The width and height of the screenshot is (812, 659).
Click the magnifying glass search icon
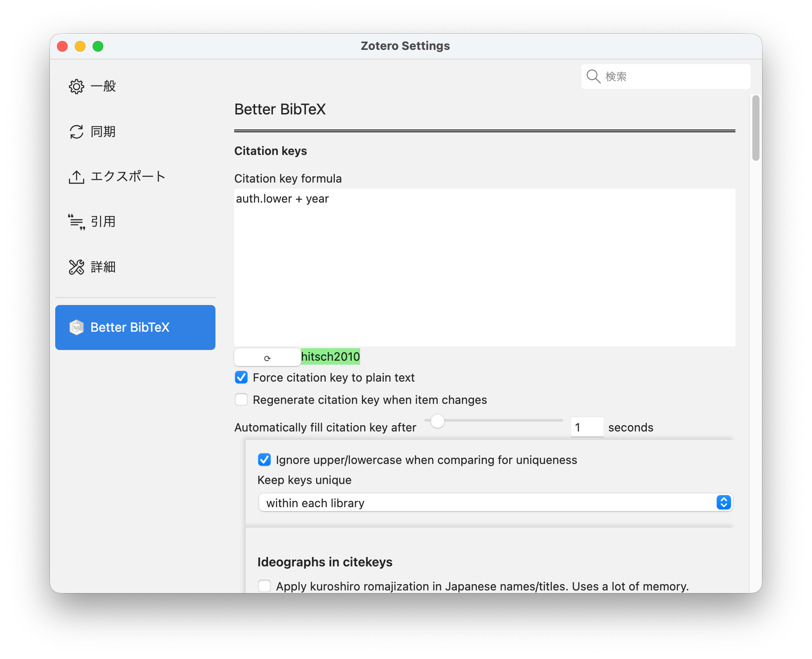click(x=593, y=77)
